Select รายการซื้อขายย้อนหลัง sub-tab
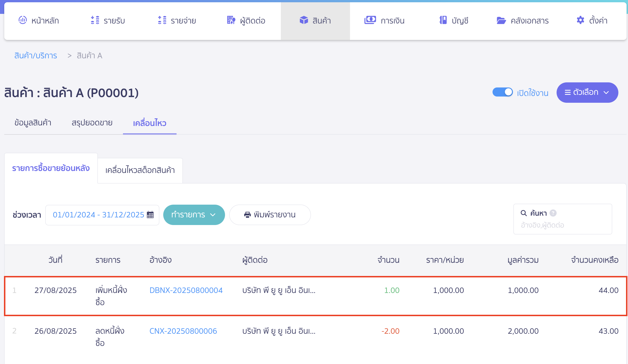The width and height of the screenshot is (628, 364). [51, 168]
